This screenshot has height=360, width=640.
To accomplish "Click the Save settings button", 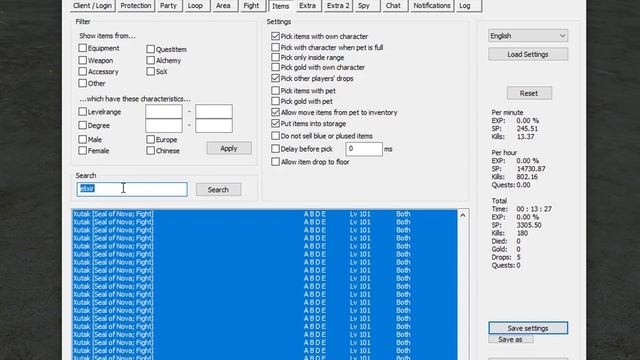I will 528,328.
